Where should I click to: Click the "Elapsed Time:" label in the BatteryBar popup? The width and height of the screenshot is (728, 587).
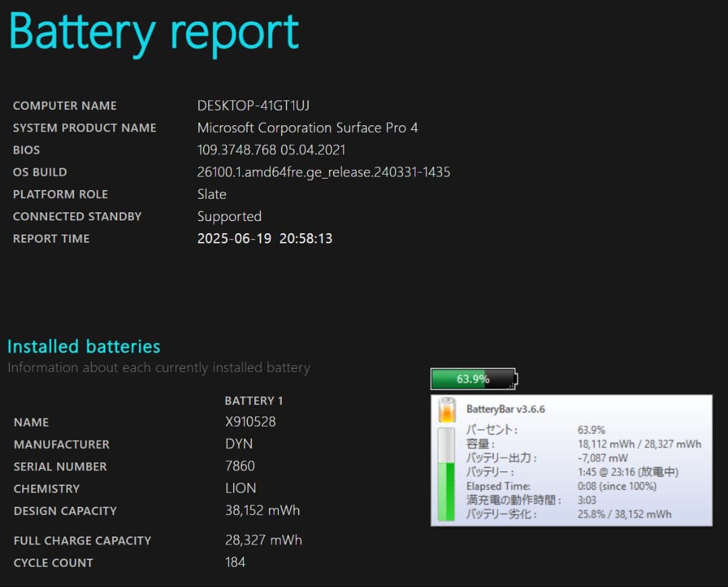point(498,487)
